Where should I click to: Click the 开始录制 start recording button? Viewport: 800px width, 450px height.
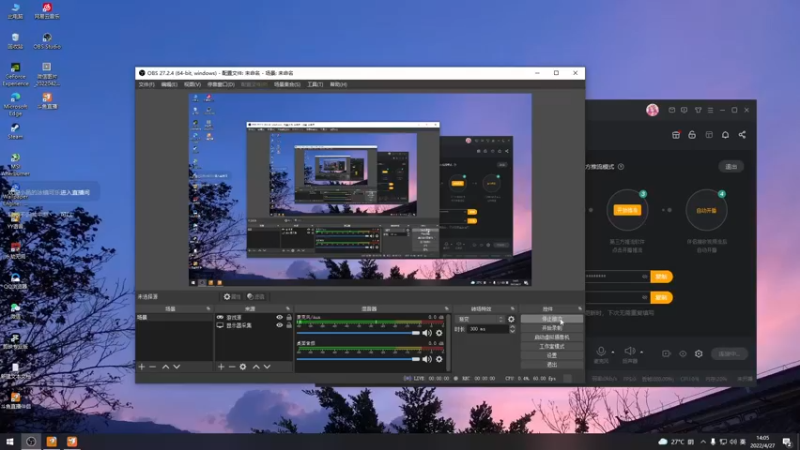(x=552, y=328)
